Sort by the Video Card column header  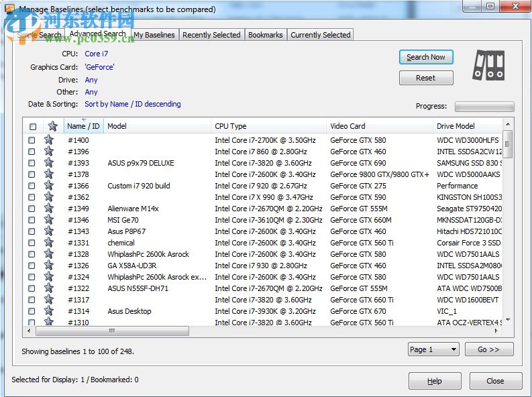coord(379,126)
